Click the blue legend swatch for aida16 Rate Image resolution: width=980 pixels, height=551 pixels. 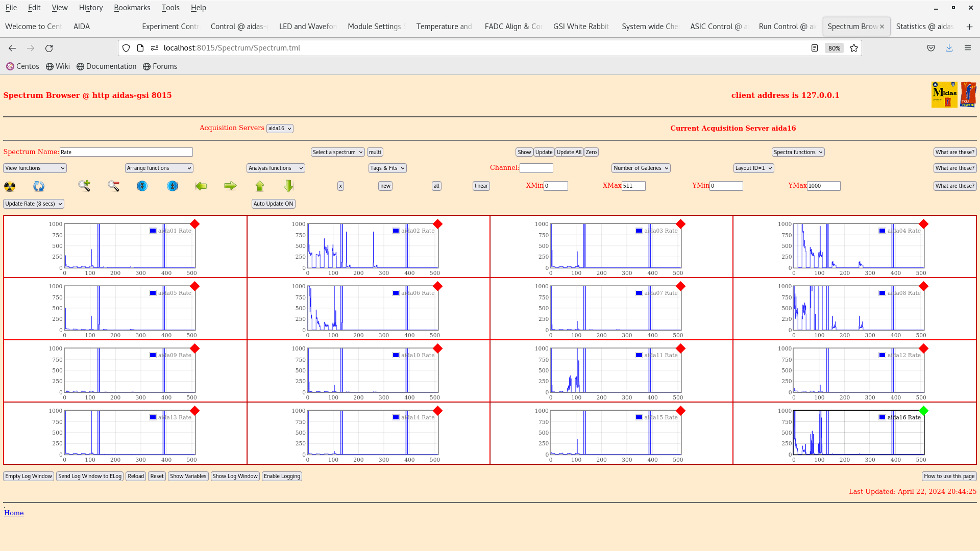[882, 417]
